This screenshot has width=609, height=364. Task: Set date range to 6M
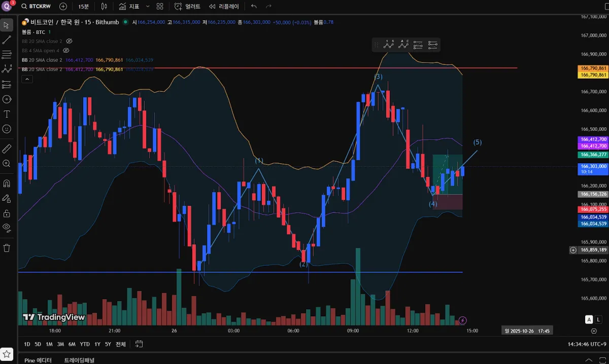pos(72,344)
